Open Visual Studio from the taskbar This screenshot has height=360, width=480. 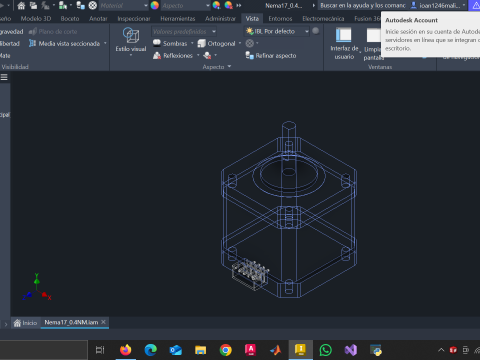351,350
